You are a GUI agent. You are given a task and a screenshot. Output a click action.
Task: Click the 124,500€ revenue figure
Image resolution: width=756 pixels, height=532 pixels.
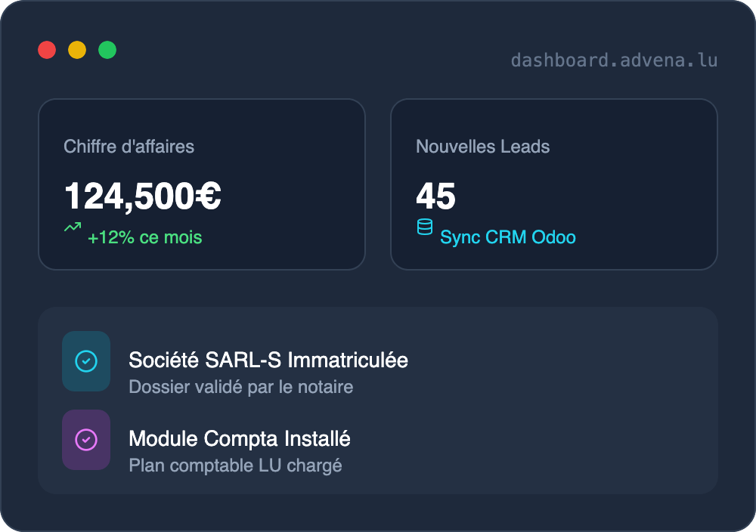point(143,196)
